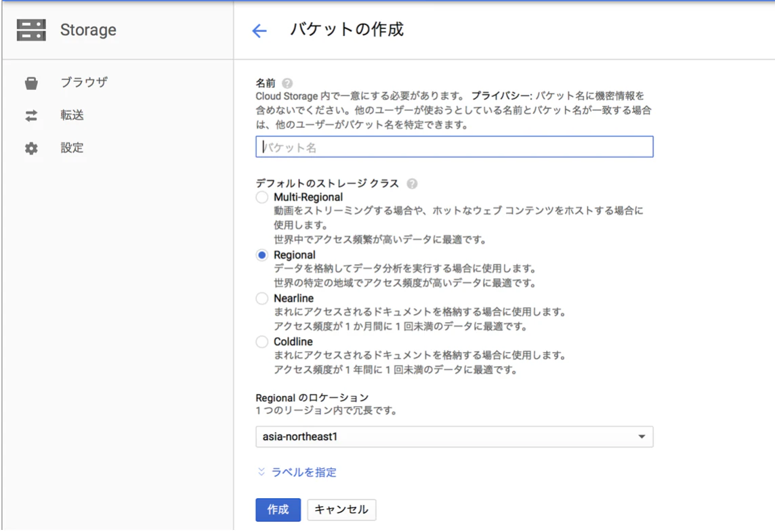Image resolution: width=775 pixels, height=532 pixels.
Task: Click the help icon next to 名前
Action: point(287,83)
